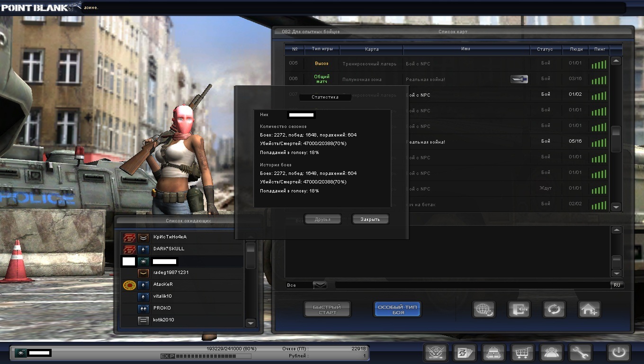
Task: Click the БЫСТРЫЙ СТАРТ button
Action: click(328, 309)
